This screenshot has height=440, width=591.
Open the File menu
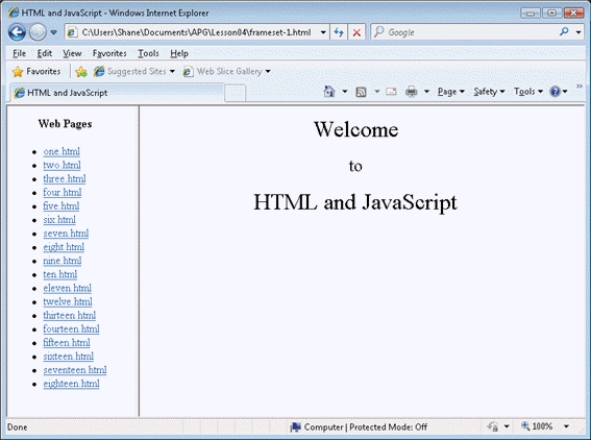[x=19, y=54]
